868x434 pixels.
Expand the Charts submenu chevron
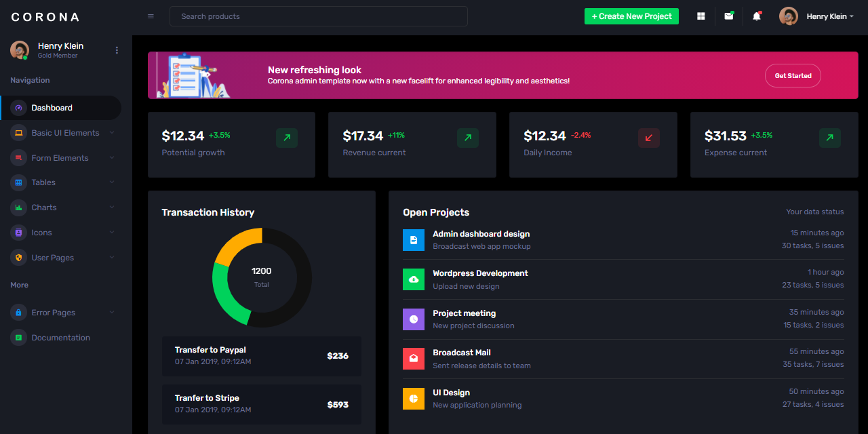point(112,208)
